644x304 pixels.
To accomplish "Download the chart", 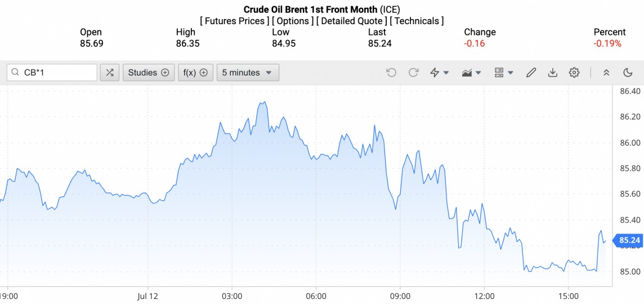I will (553, 73).
